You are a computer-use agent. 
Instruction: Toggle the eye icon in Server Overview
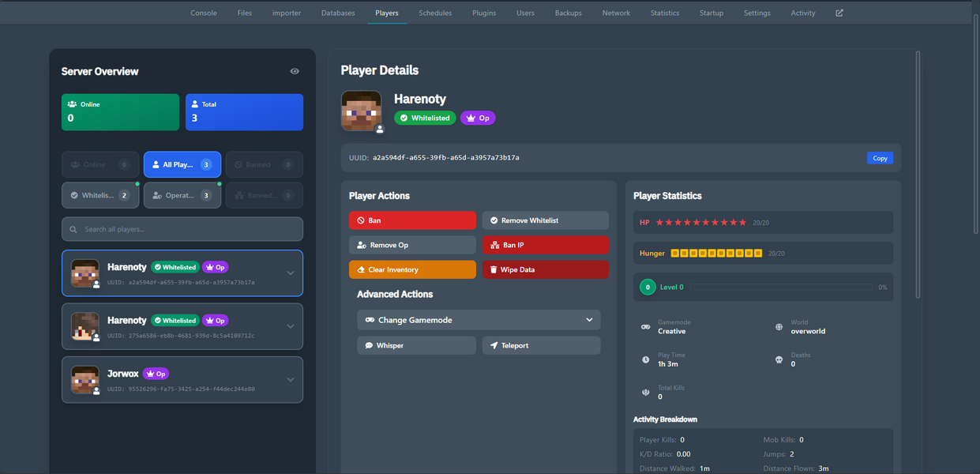click(x=295, y=70)
